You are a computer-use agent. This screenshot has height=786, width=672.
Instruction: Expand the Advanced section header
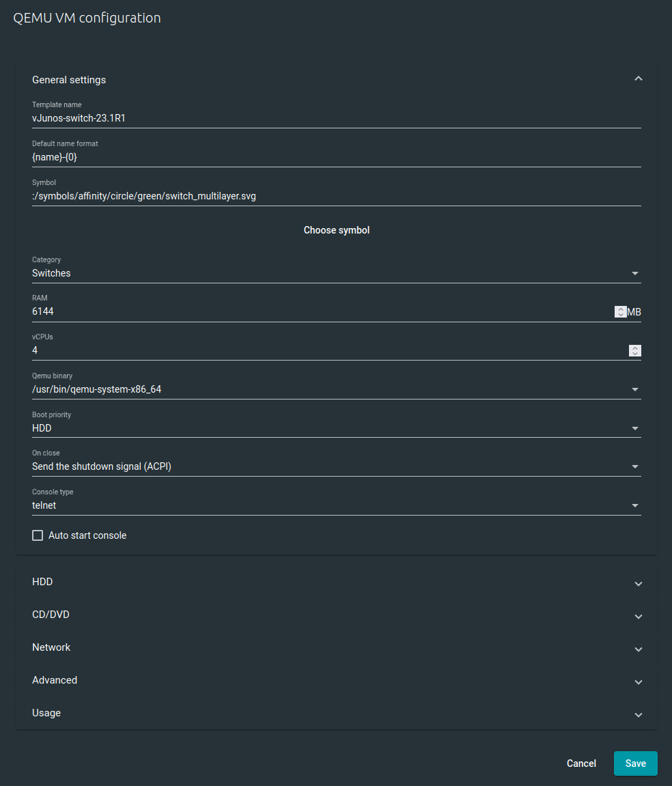(337, 680)
